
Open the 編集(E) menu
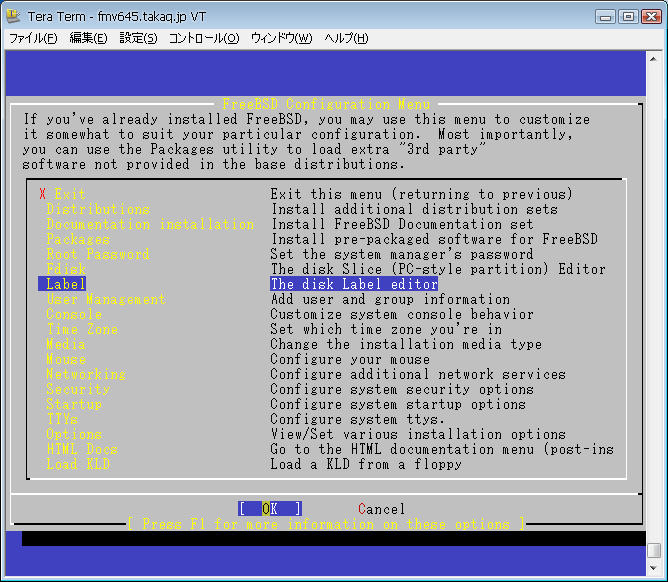[88, 38]
